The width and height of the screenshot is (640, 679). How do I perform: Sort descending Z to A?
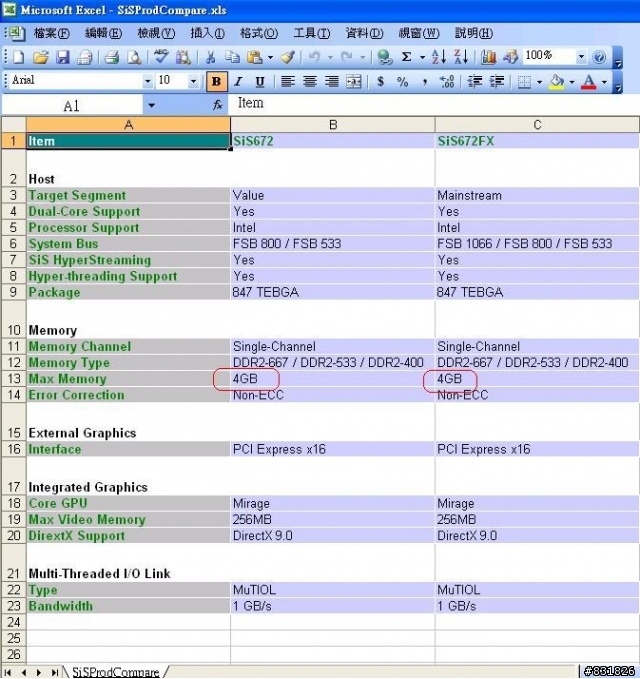point(461,57)
